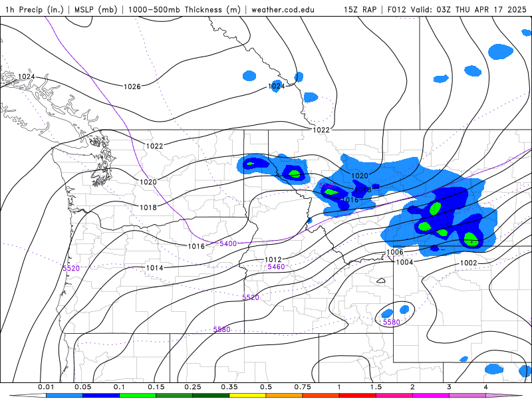This screenshot has height=399, width=532.
Task: Click the '1000-500mb Thickness (m)' title text
Action: point(184,9)
